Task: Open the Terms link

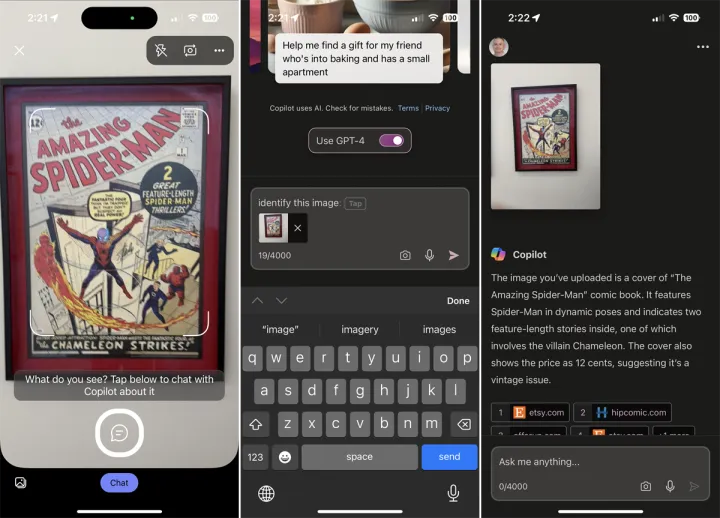Action: click(x=408, y=108)
